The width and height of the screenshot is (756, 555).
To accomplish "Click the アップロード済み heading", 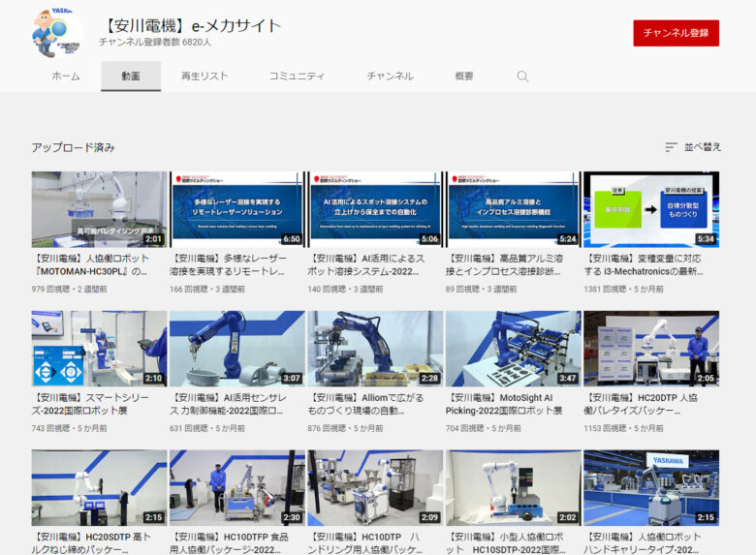I will click(74, 147).
